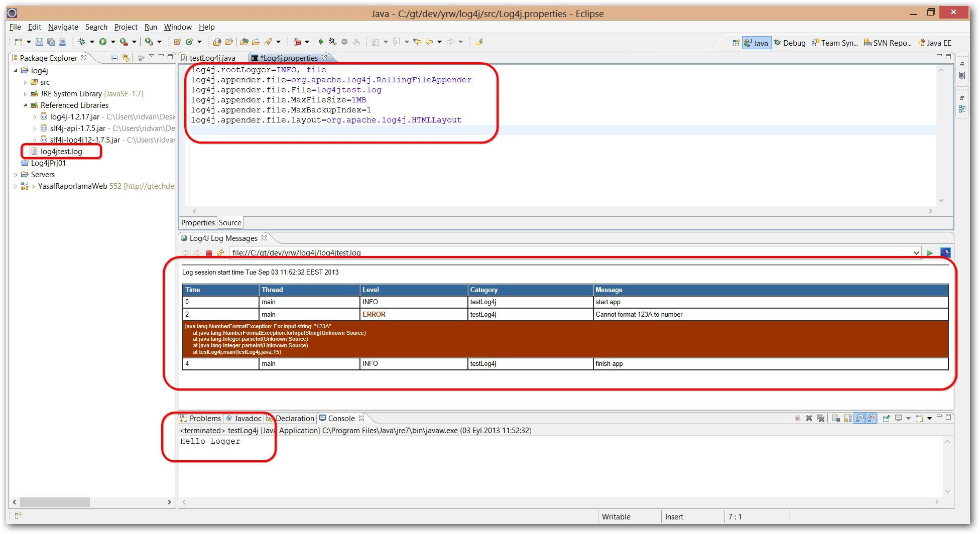Close the Console view tab
The width and height of the screenshot is (980, 534).
click(x=361, y=418)
